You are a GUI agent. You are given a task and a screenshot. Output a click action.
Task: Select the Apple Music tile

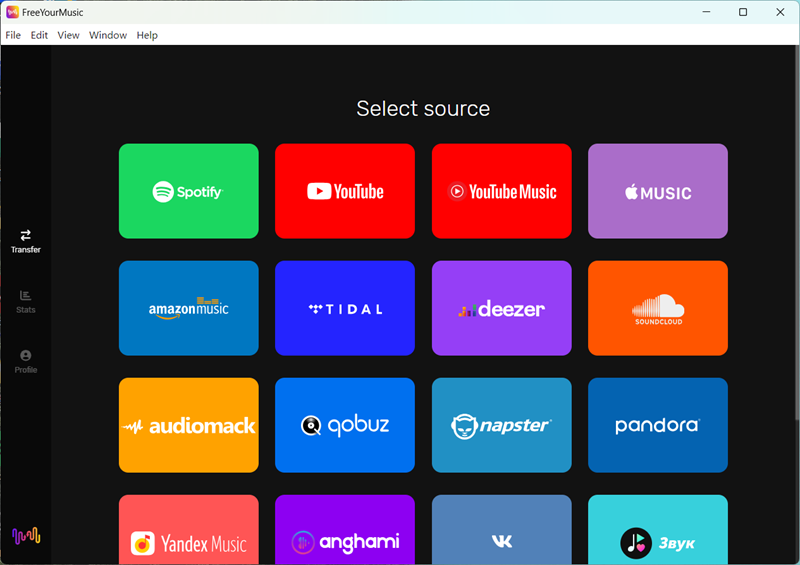658,191
